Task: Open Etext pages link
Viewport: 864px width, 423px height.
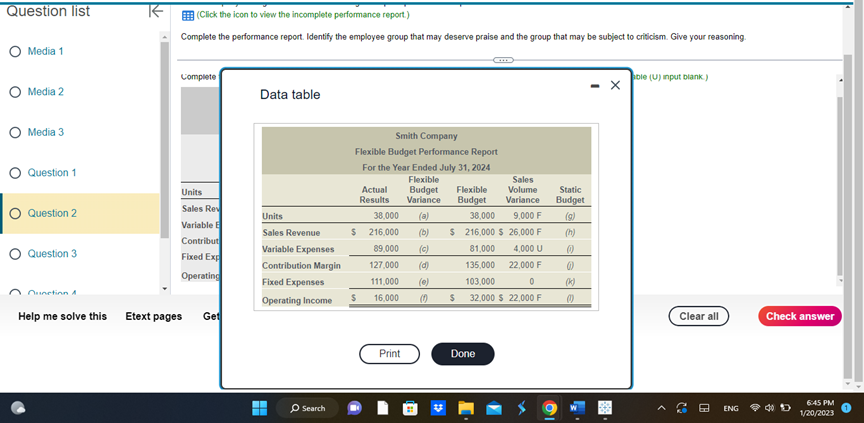Action: (x=154, y=316)
